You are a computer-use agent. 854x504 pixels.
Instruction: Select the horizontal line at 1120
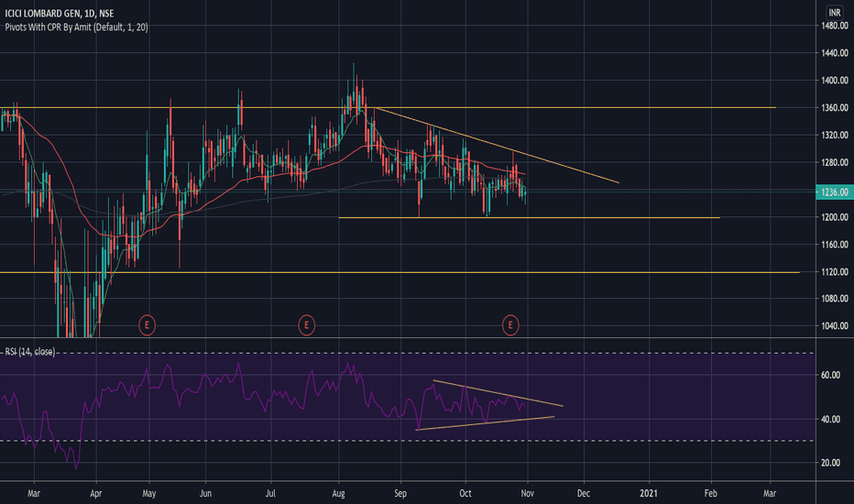tap(400, 272)
